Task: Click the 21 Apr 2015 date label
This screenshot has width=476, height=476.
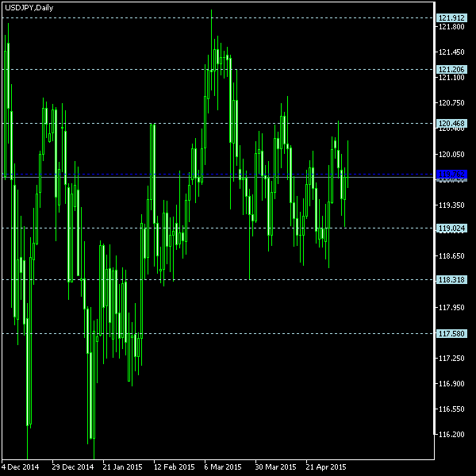Action: [x=326, y=467]
